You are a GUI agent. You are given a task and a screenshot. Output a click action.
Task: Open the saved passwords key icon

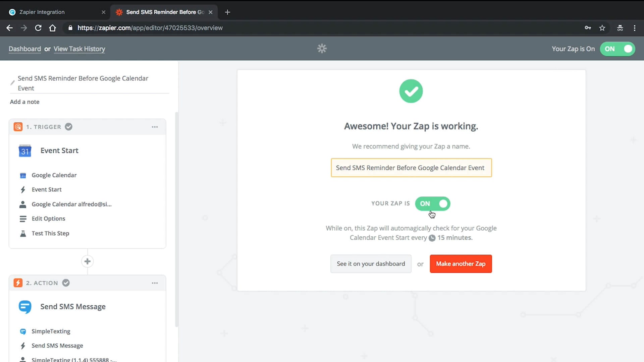[588, 28]
